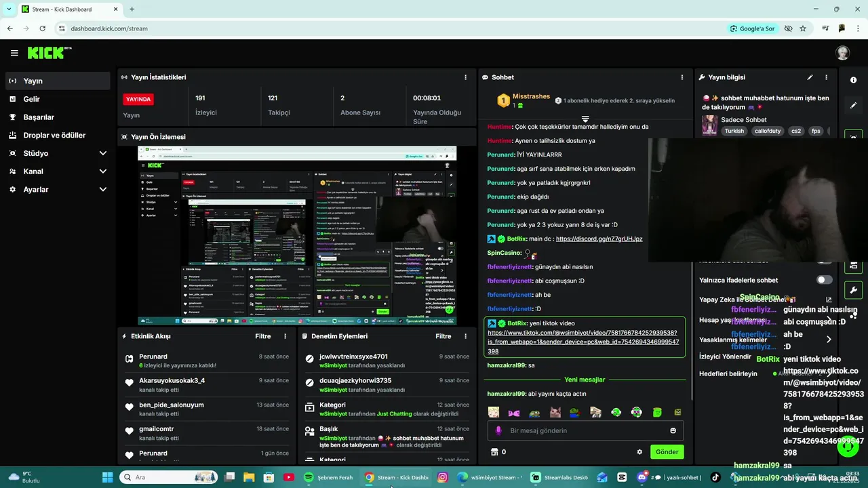Click gmailcomtr activity entry
Screen dimensions: 868x488
coord(156,429)
